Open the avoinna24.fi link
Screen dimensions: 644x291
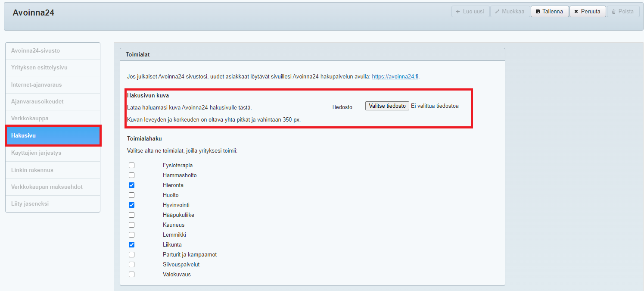pyautogui.click(x=395, y=77)
